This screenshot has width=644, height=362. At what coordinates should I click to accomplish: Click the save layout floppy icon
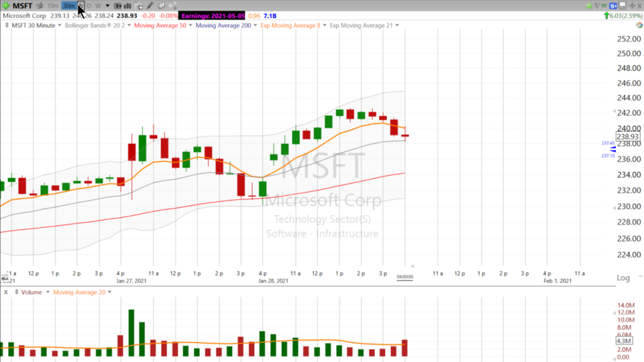click(623, 6)
